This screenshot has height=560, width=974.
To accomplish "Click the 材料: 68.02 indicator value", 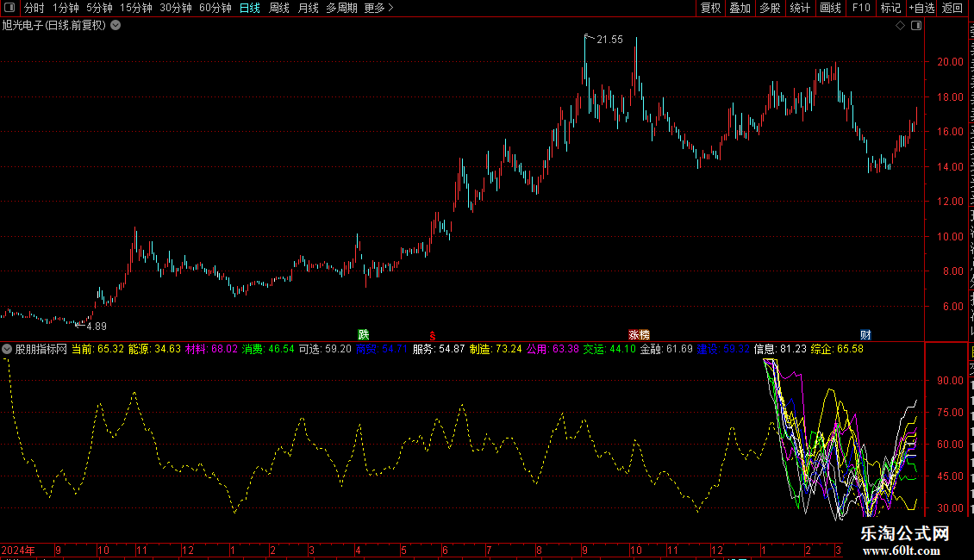I will click(x=211, y=349).
